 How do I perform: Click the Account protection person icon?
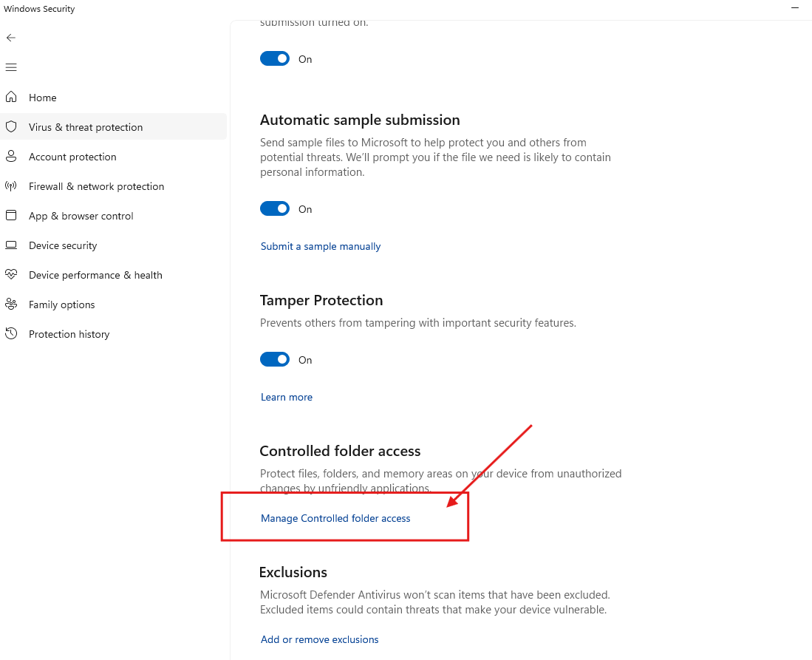tap(11, 157)
